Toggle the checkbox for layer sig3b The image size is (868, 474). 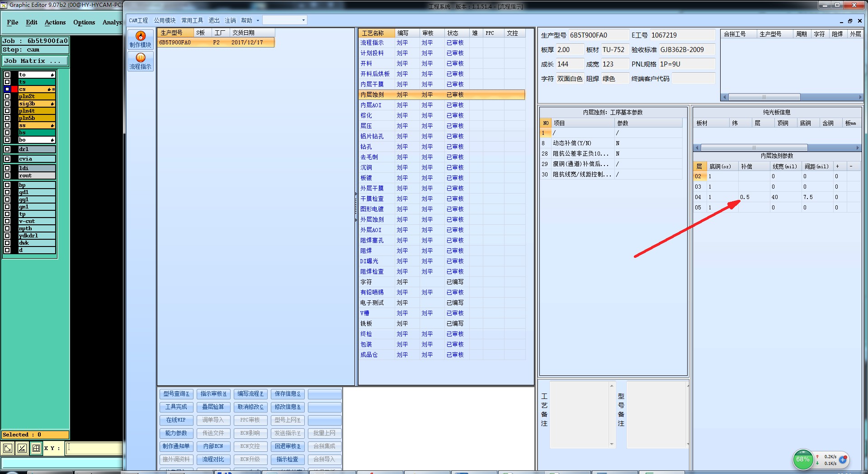coord(7,104)
